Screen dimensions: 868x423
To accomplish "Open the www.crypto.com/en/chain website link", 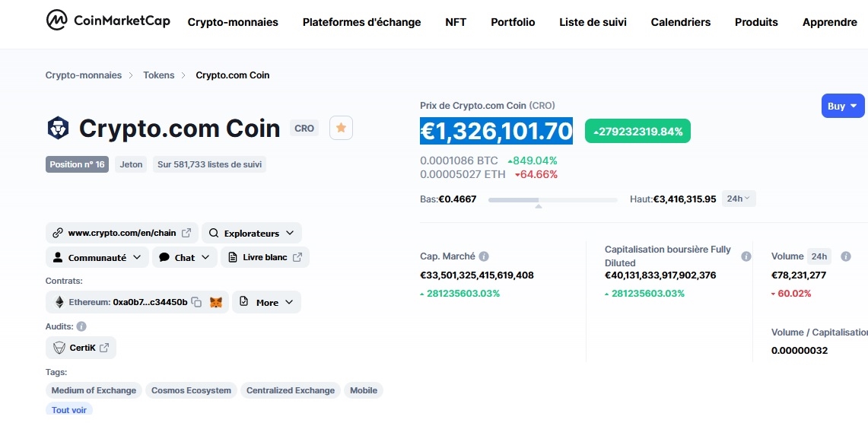I will click(x=122, y=233).
